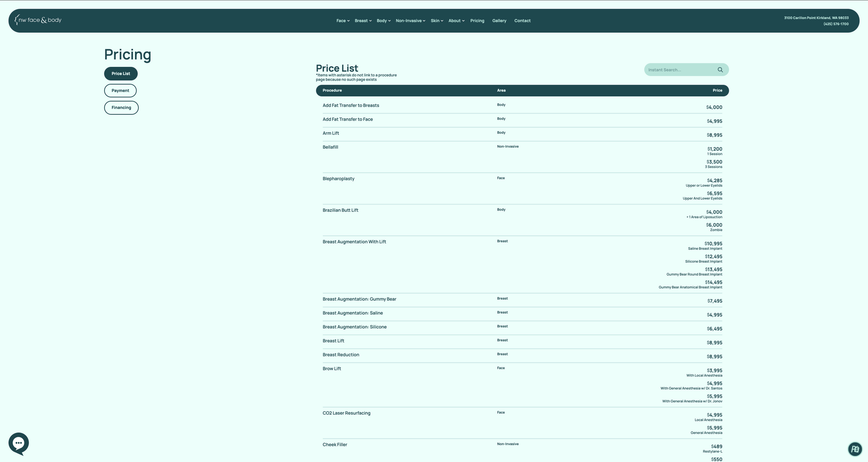
Task: Switch to the Financing section
Action: 121,108
